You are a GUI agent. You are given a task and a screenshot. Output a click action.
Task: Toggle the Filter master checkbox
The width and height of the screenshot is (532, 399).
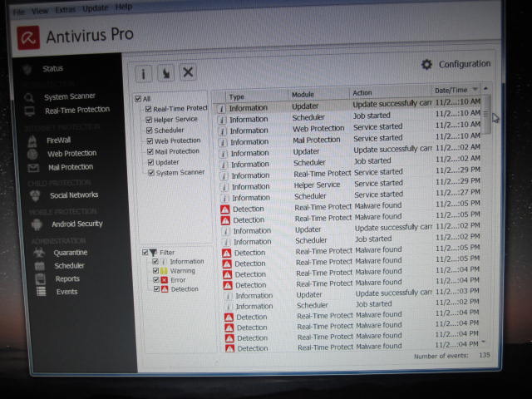[145, 253]
